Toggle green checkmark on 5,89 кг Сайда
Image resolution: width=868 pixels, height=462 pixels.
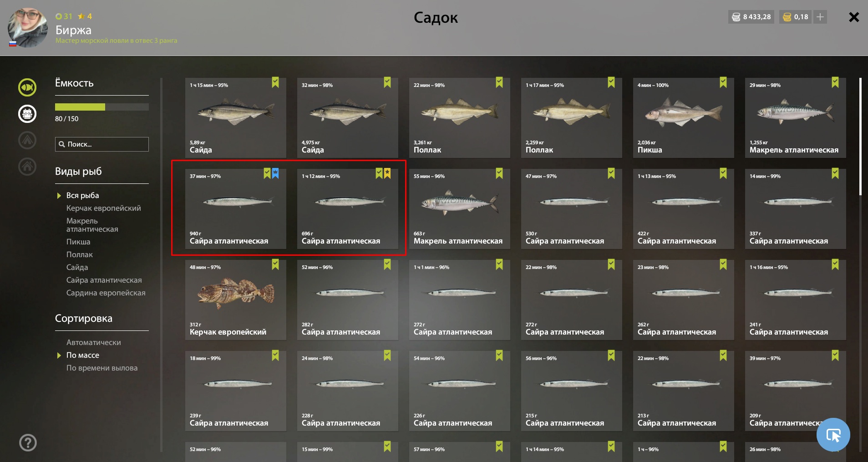(275, 82)
